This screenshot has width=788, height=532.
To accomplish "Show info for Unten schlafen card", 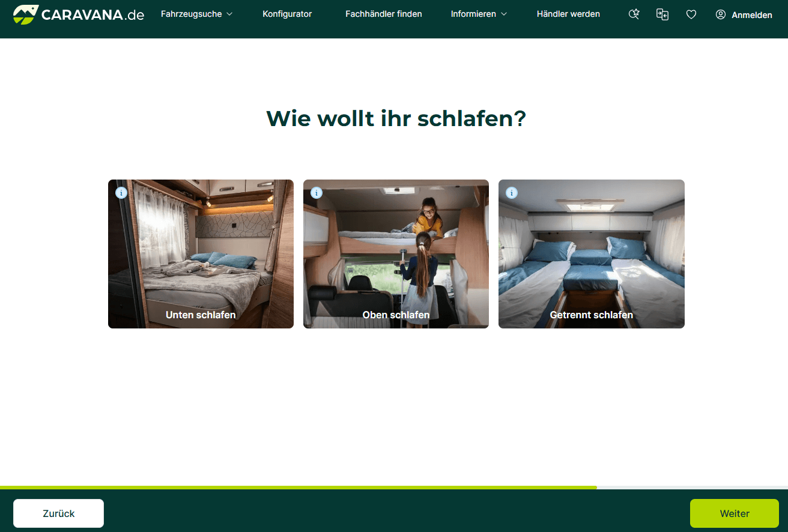I will (121, 193).
